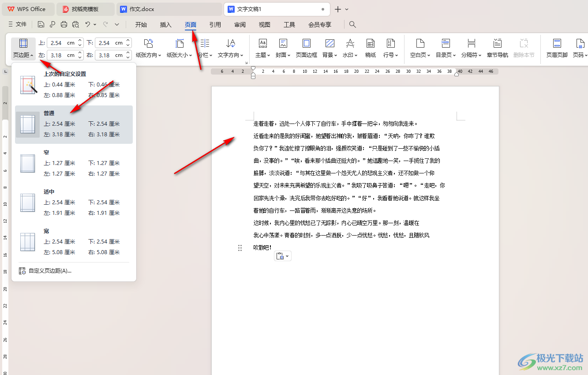Click the print preview icon
Screen dimensions: 588x375
(x=75, y=25)
